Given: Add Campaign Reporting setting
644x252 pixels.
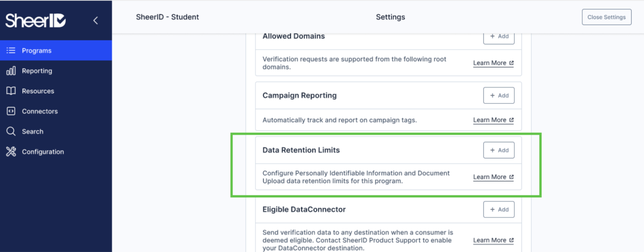Looking at the screenshot, I should (499, 96).
